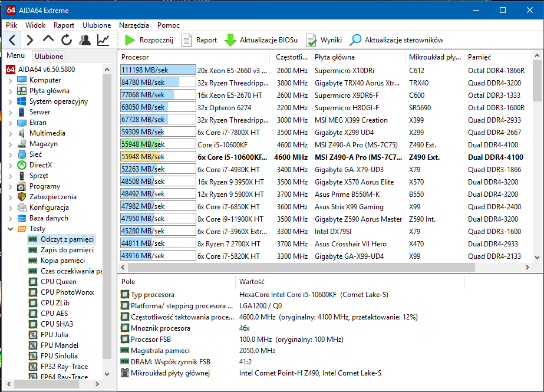Open the graph chart toolbar icon
This screenshot has height=392, width=544.
(103, 40)
